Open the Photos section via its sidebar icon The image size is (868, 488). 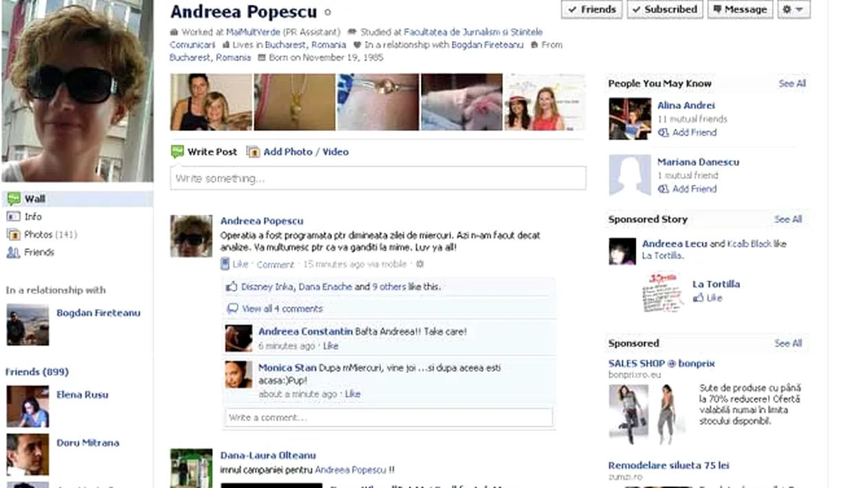pyautogui.click(x=14, y=234)
